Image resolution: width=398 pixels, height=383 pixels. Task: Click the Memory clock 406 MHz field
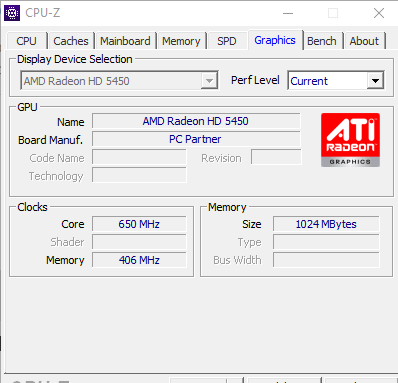point(139,260)
